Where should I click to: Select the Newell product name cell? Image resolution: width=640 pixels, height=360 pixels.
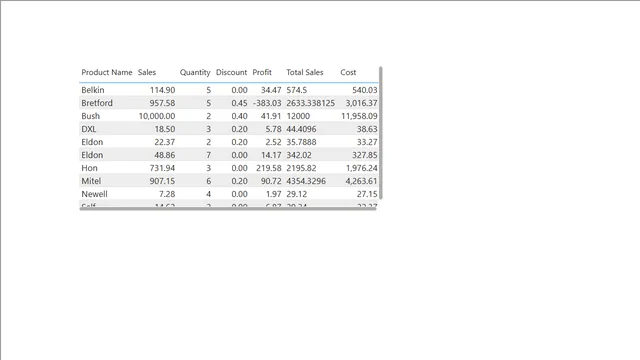tap(94, 194)
